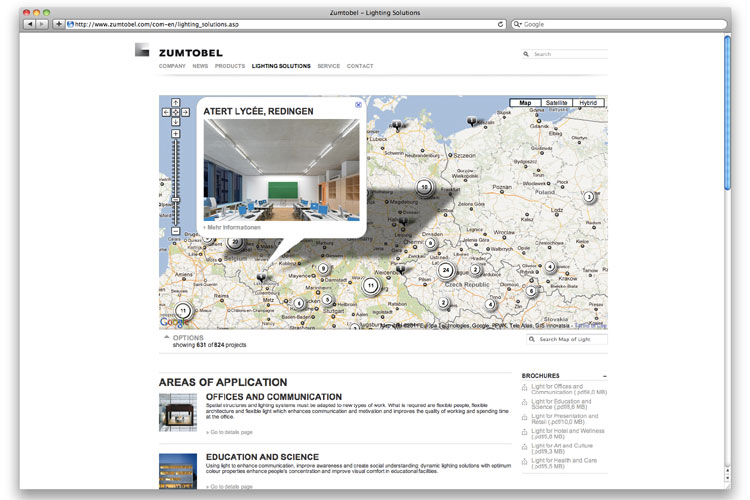Collapse the Brochures section with the minus
The width and height of the screenshot is (750, 500).
click(605, 376)
